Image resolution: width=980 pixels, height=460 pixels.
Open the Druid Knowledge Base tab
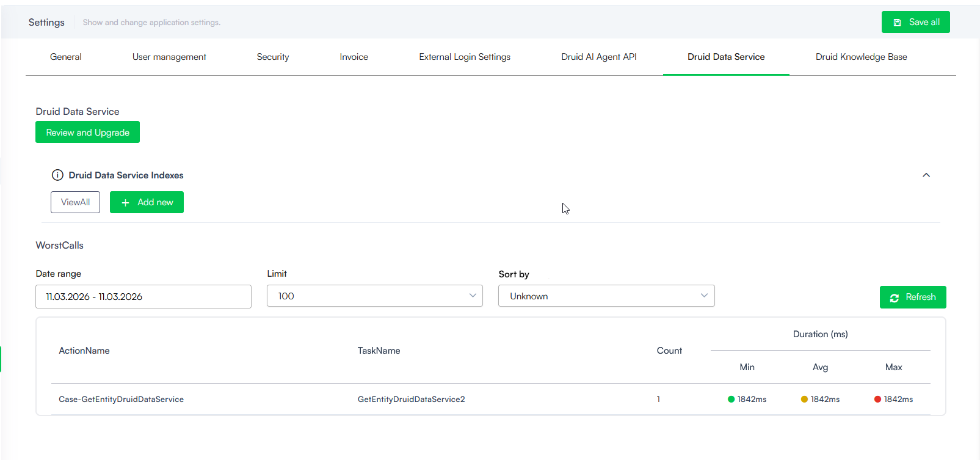[861, 57]
